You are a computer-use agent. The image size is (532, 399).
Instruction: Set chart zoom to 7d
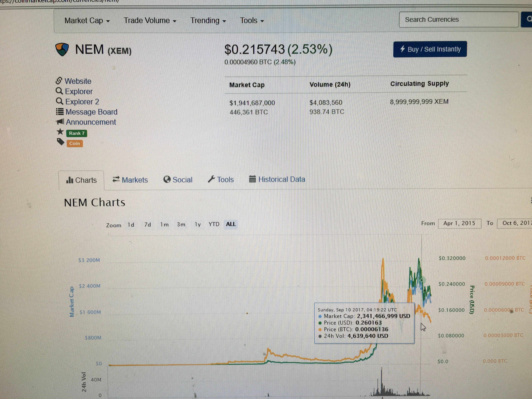pos(148,225)
